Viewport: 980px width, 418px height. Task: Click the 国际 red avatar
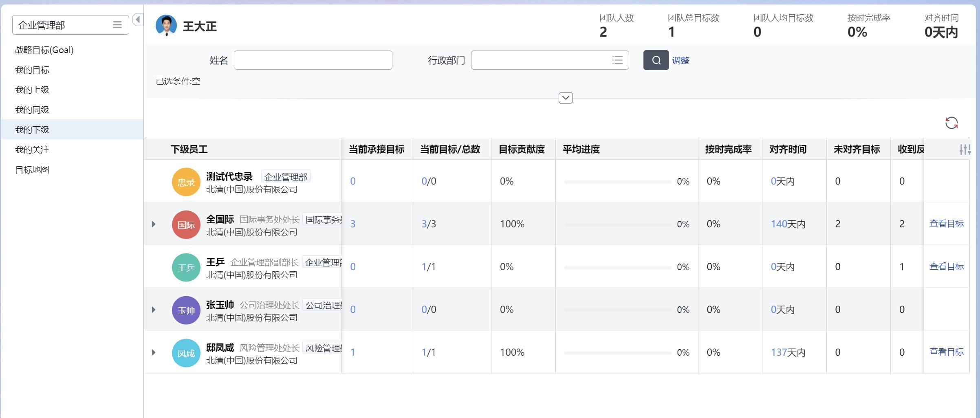pyautogui.click(x=186, y=225)
